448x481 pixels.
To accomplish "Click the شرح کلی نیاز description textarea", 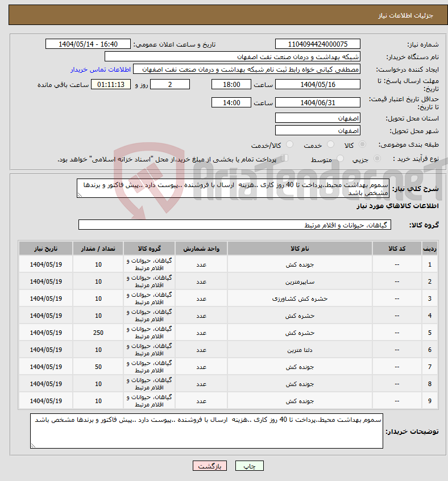I will 233,188.
